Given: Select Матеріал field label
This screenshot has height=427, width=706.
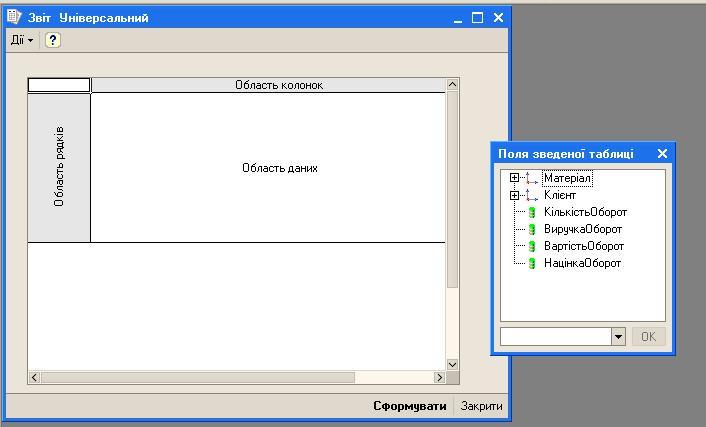Looking at the screenshot, I should pyautogui.click(x=567, y=178).
